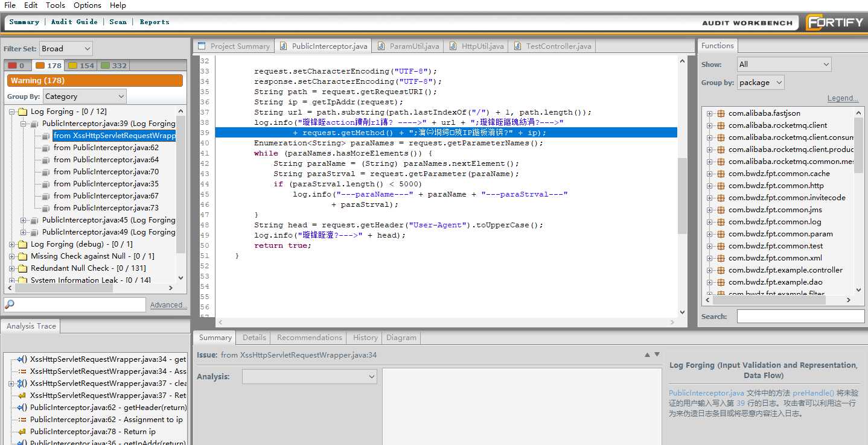Image resolution: width=868 pixels, height=445 pixels.
Task: Switch to HttpUtil.java tab
Action: [x=476, y=46]
